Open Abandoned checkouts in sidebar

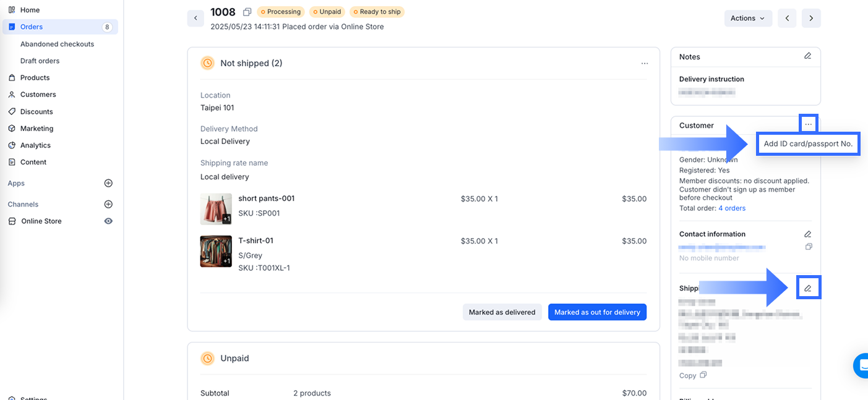click(x=57, y=44)
